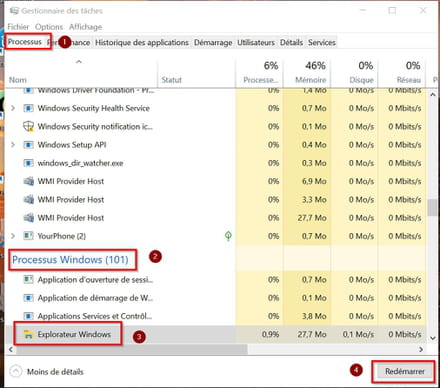Click the 0,1 Mo/s disk value

coord(358,334)
